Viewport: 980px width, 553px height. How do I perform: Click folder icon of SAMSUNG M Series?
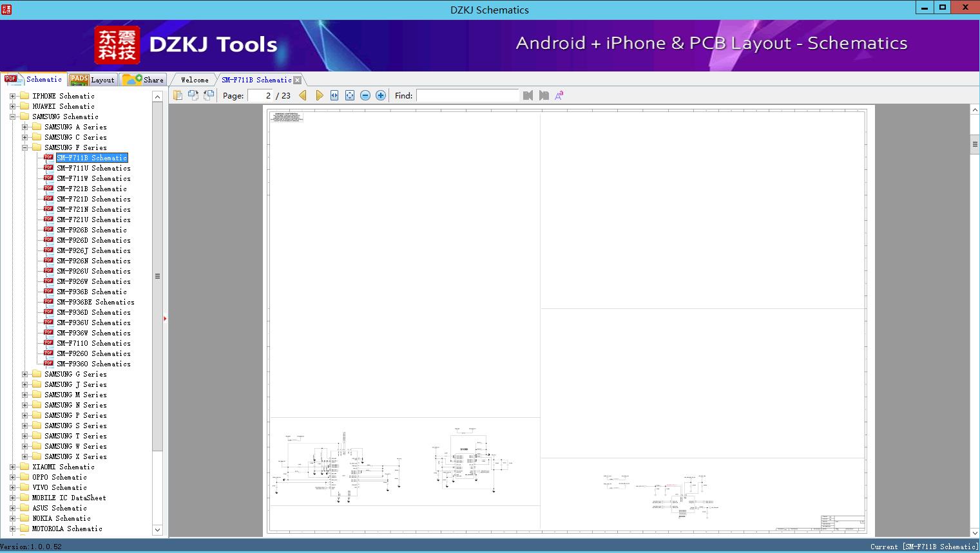pyautogui.click(x=37, y=395)
